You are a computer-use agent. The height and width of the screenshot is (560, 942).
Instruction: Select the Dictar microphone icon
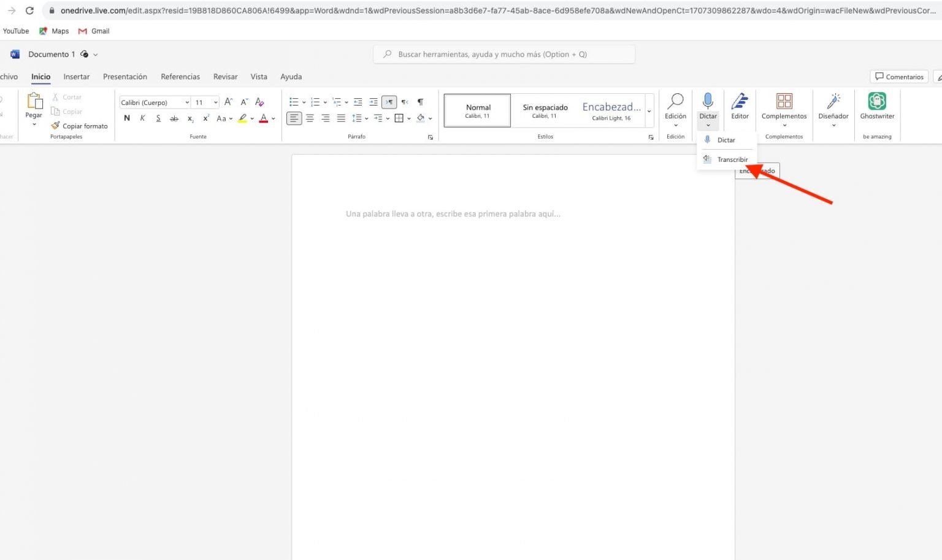(708, 101)
